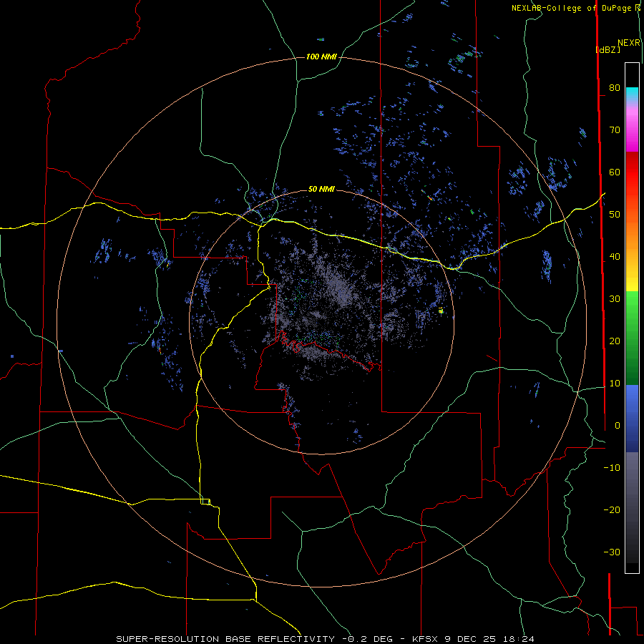Click the '9 DEC 25 18:24' timestamp
Viewport: 644px width, 644px height.
coord(489,639)
